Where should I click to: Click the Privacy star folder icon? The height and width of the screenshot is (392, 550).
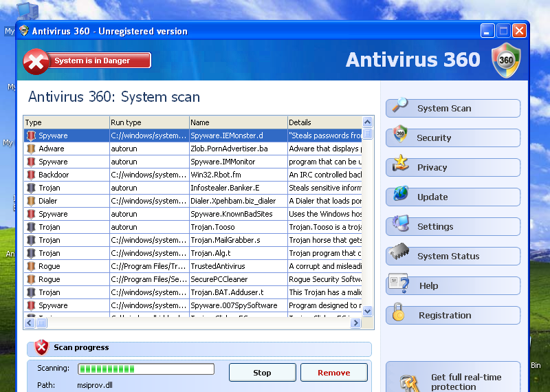[x=400, y=164]
